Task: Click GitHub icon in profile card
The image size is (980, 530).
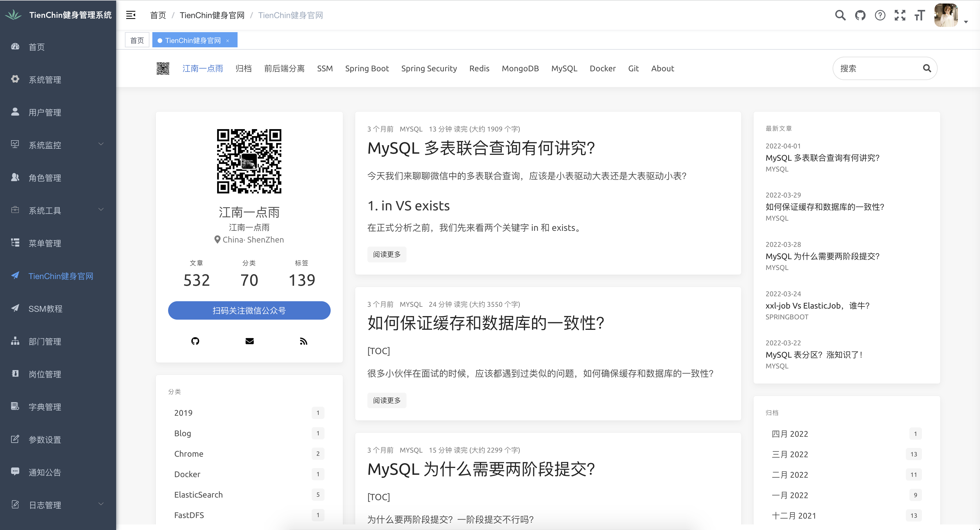Action: pos(195,341)
